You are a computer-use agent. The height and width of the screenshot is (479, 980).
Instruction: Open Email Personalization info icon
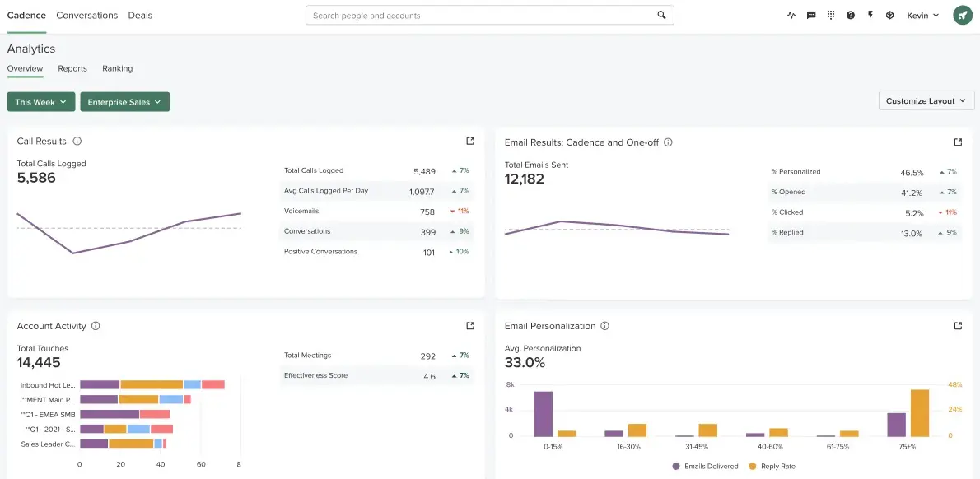point(605,326)
